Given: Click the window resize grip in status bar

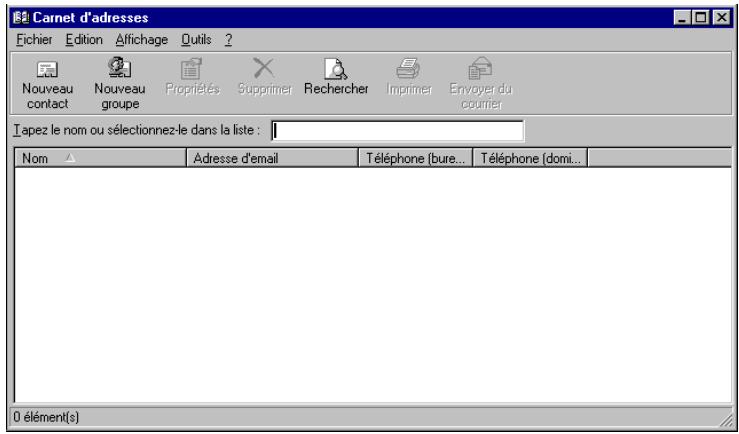Looking at the screenshot, I should coord(724,419).
